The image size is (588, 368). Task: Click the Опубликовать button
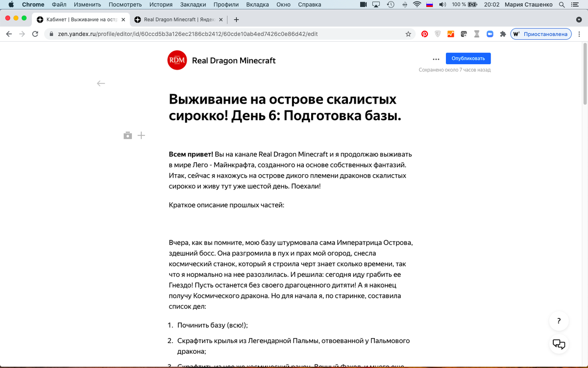[468, 58]
